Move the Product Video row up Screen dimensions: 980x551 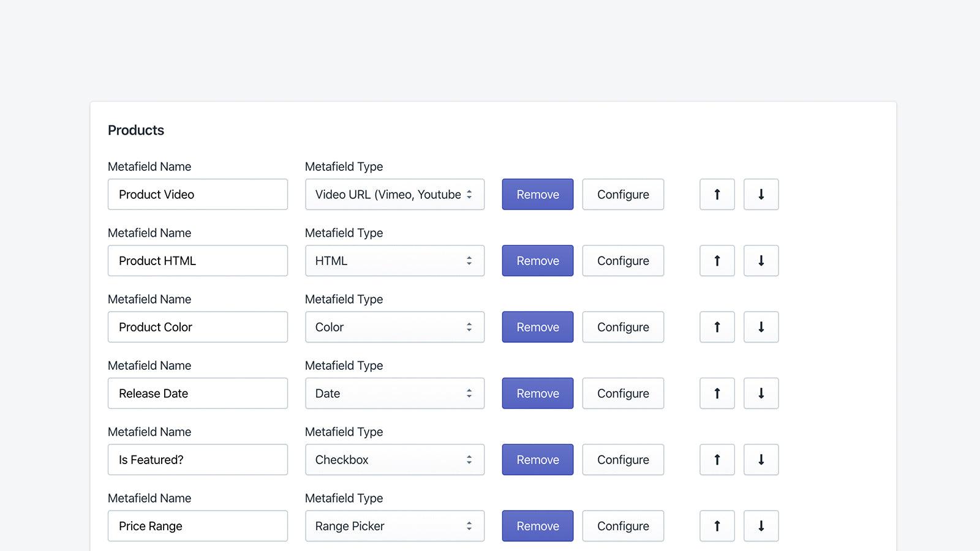[x=717, y=194]
